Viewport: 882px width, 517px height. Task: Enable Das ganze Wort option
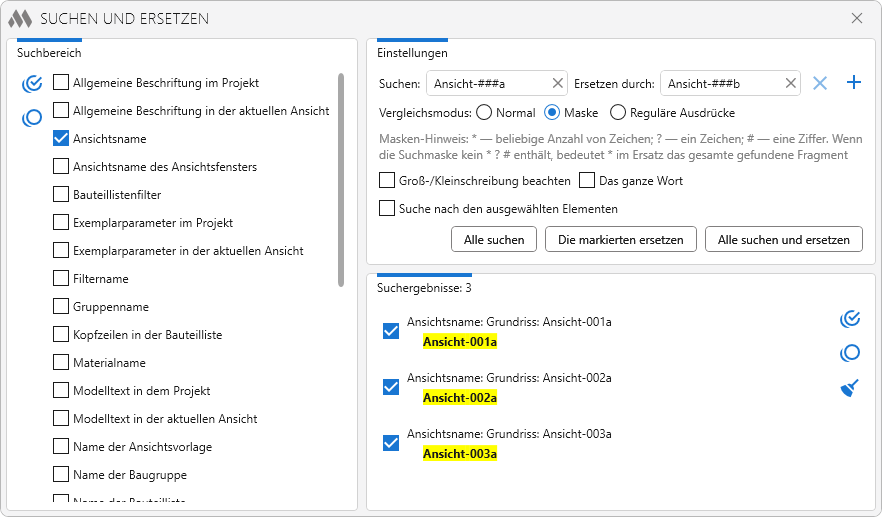pos(587,181)
